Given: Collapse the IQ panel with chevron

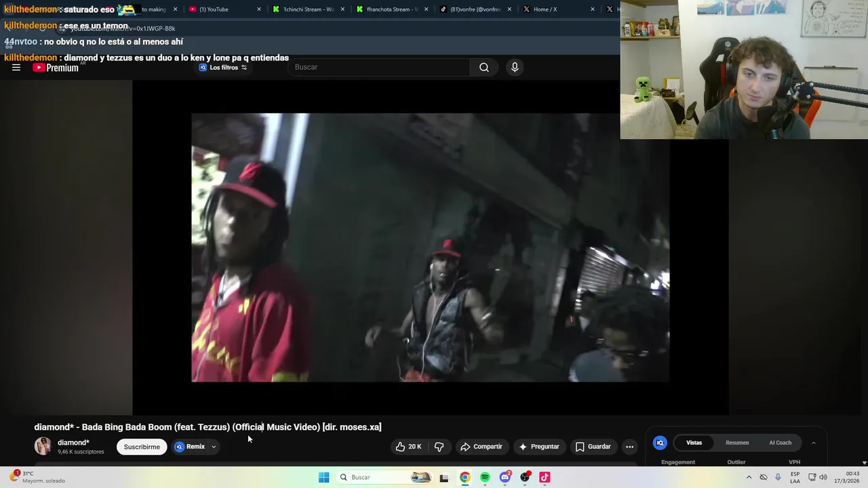Looking at the screenshot, I should [x=814, y=443].
